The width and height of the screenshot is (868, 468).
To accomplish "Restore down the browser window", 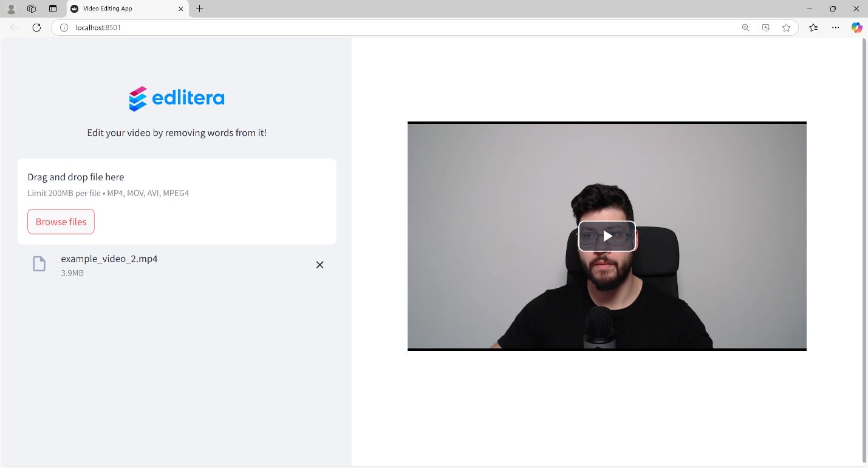I will tap(833, 8).
